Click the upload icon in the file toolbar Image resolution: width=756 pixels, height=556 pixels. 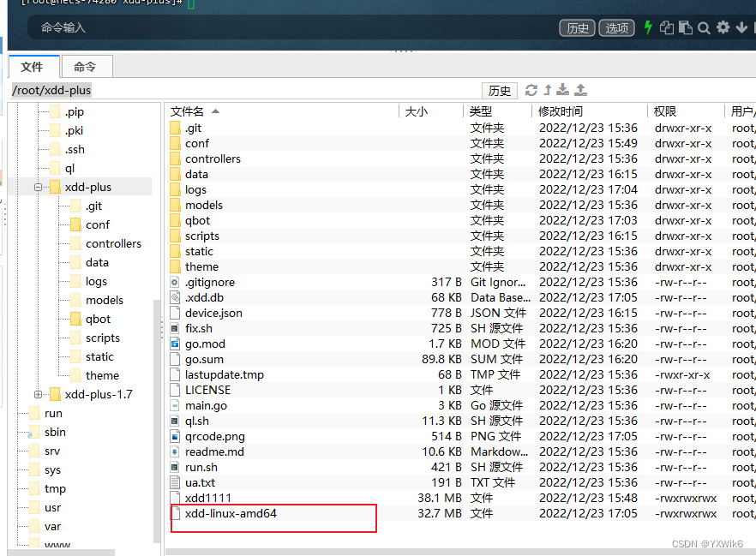point(580,90)
